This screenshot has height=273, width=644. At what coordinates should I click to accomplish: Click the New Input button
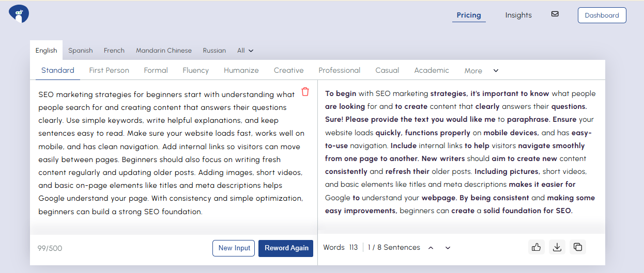coord(234,248)
